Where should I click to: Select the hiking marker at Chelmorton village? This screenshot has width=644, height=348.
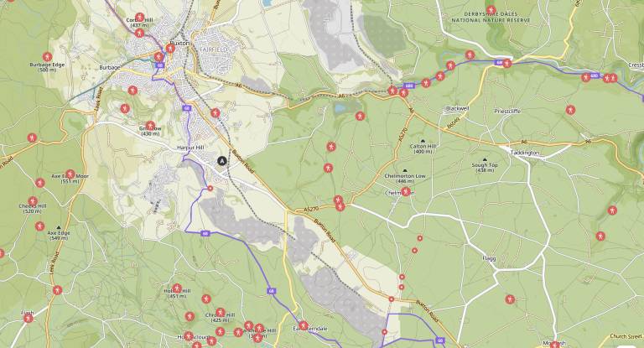coord(406,191)
